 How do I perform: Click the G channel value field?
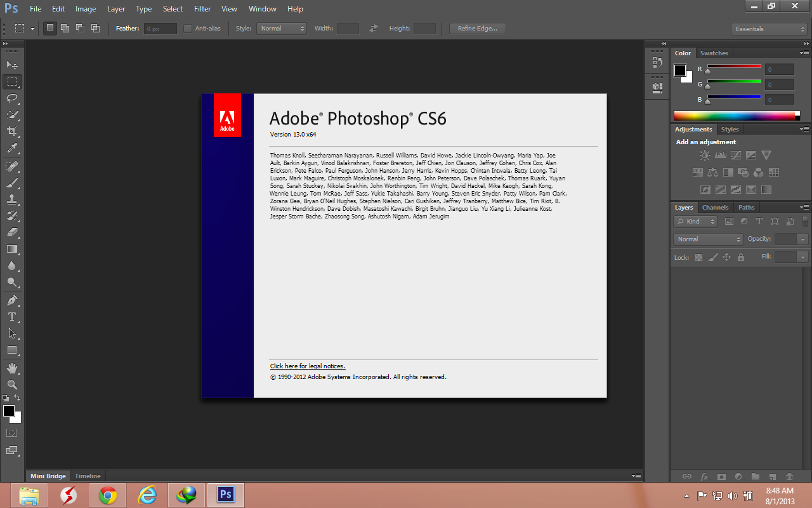(780, 84)
